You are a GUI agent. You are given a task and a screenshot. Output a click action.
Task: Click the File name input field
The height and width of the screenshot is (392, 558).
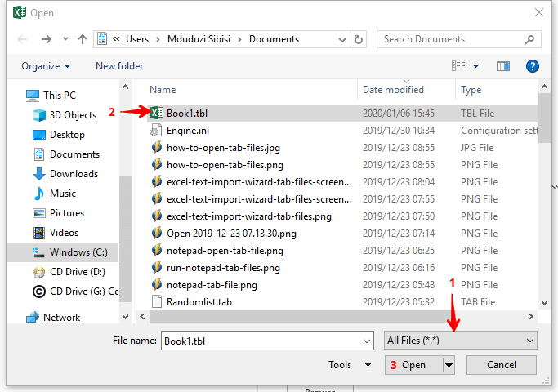click(x=267, y=341)
